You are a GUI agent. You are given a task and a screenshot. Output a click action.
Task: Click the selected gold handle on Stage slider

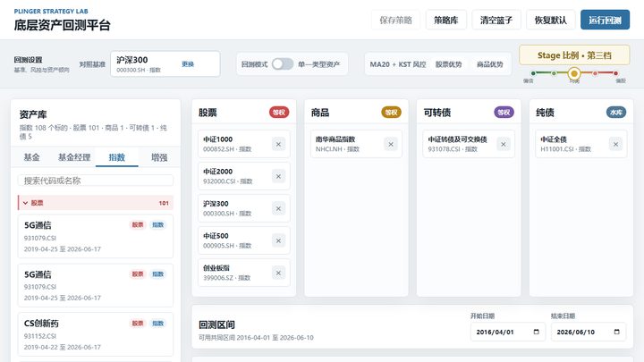click(574, 73)
